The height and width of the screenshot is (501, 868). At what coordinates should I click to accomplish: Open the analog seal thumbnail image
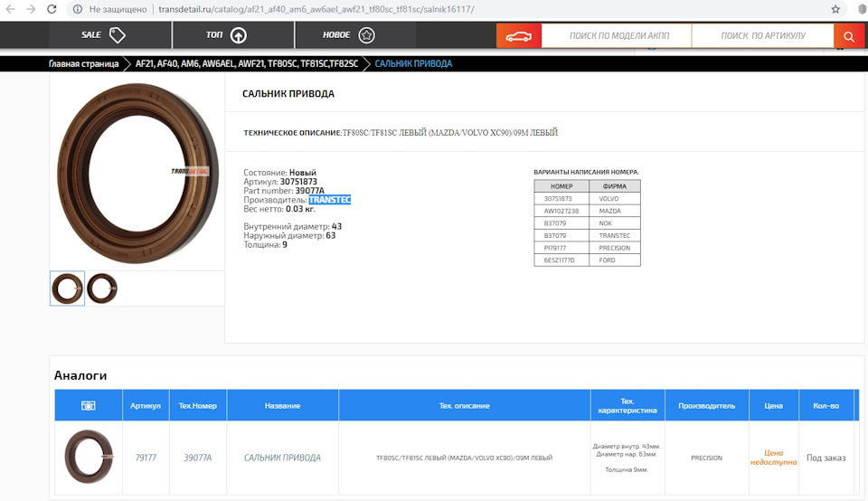click(90, 457)
